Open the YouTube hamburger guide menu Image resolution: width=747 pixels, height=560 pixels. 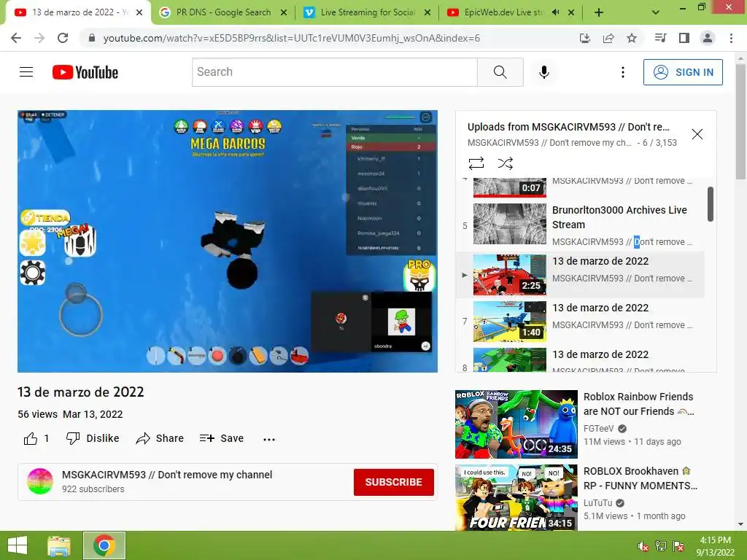tap(26, 72)
